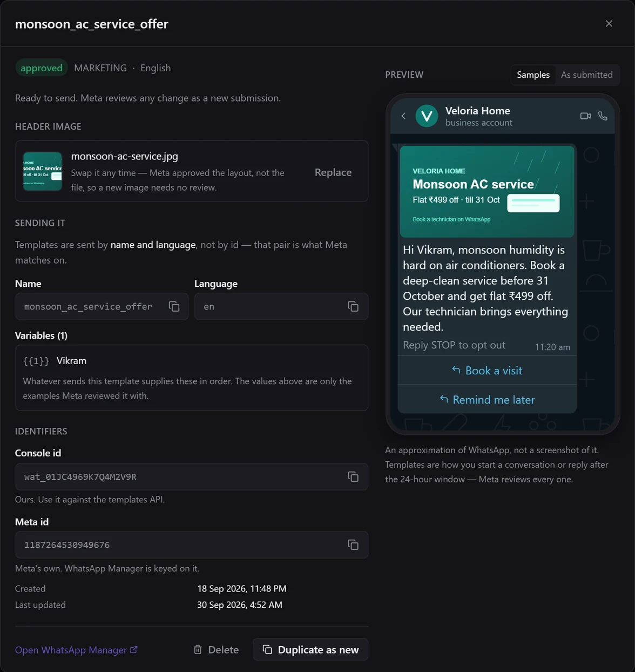
Task: Click the Veloria Home avatar in preview
Action: (427, 116)
